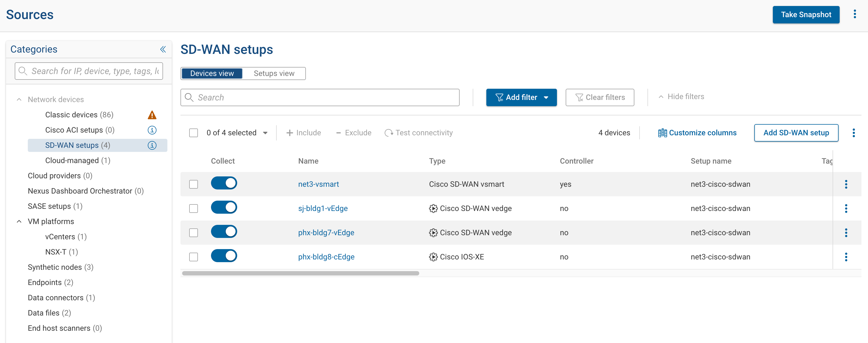Screen dimensions: 868x343
Task: Open the sj-bldg1-vEdge device link
Action: pyautogui.click(x=323, y=209)
